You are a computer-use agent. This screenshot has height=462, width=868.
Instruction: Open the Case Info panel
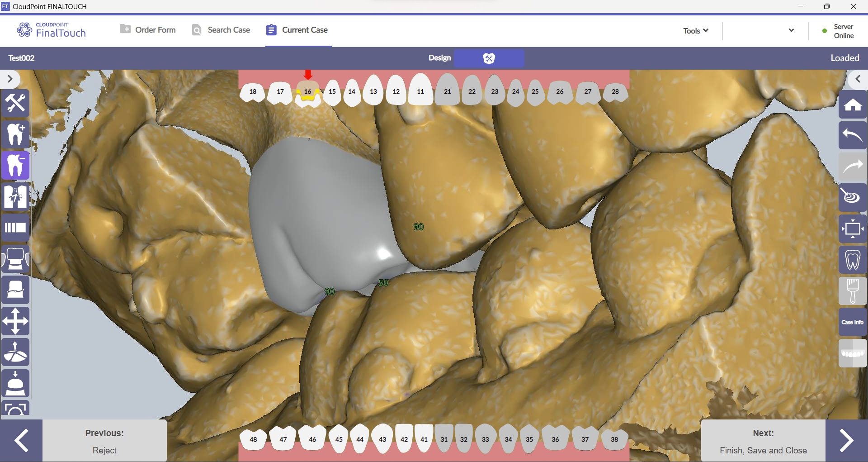pos(853,322)
